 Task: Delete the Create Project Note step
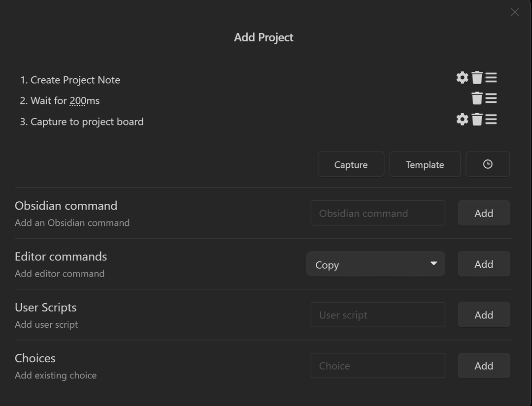(477, 77)
